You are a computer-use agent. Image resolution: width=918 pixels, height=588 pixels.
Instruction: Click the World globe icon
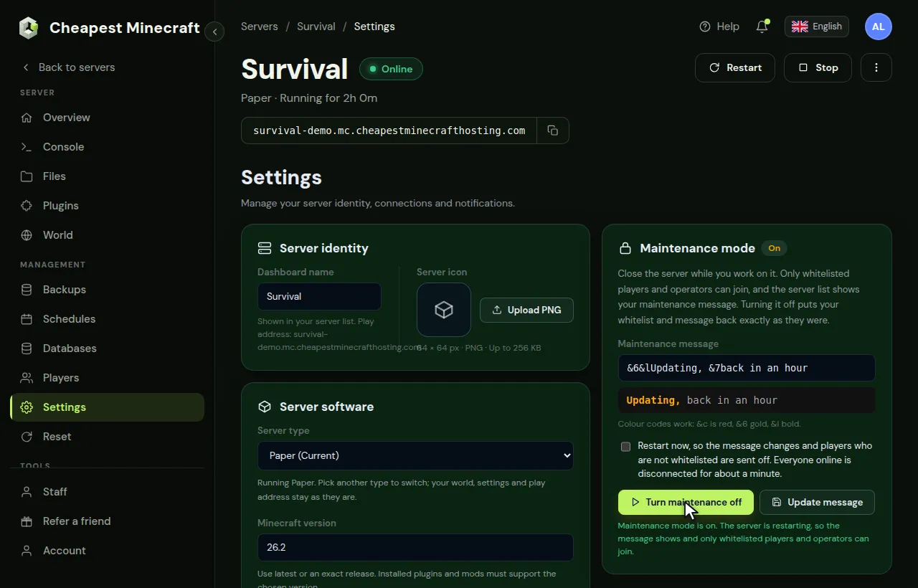(27, 235)
